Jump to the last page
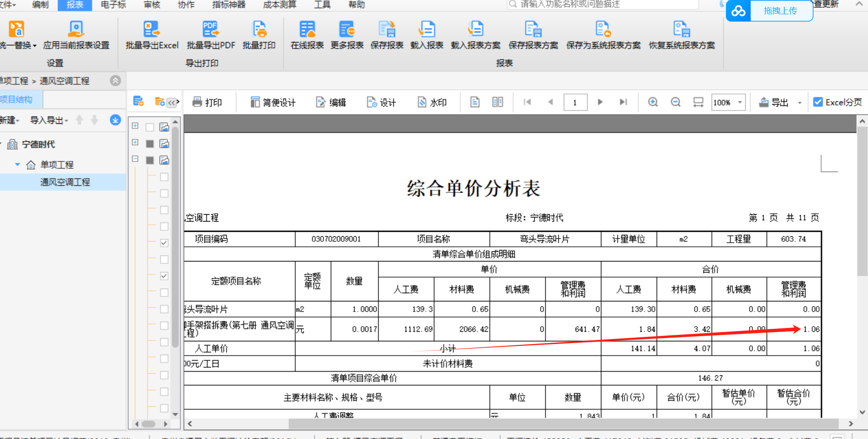Viewport: 868px width, 439px height. [x=623, y=102]
